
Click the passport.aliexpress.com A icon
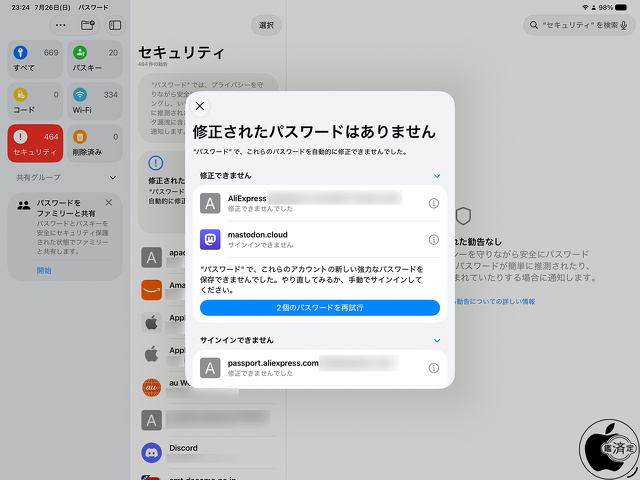[x=210, y=368]
